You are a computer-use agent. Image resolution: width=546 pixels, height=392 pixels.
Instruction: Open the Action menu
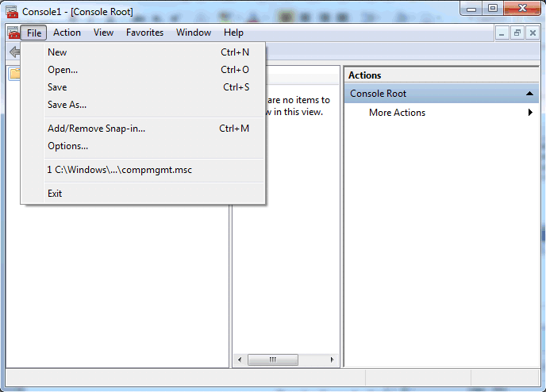pos(67,33)
